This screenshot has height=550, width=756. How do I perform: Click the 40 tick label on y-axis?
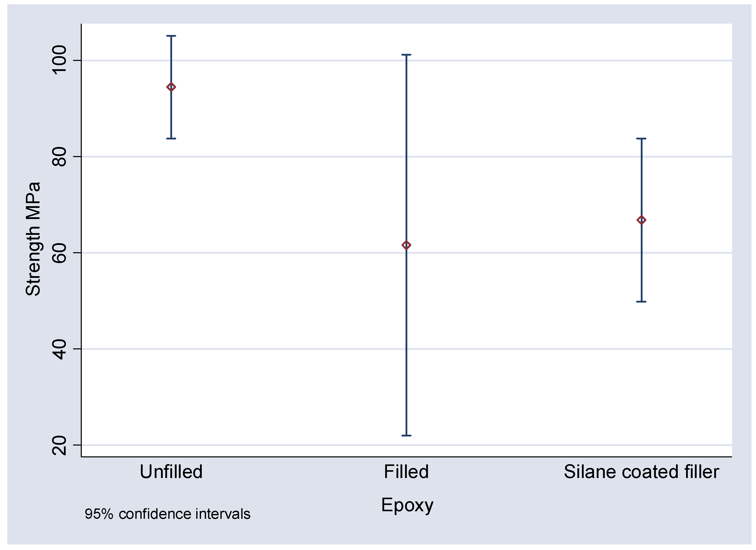60,349
